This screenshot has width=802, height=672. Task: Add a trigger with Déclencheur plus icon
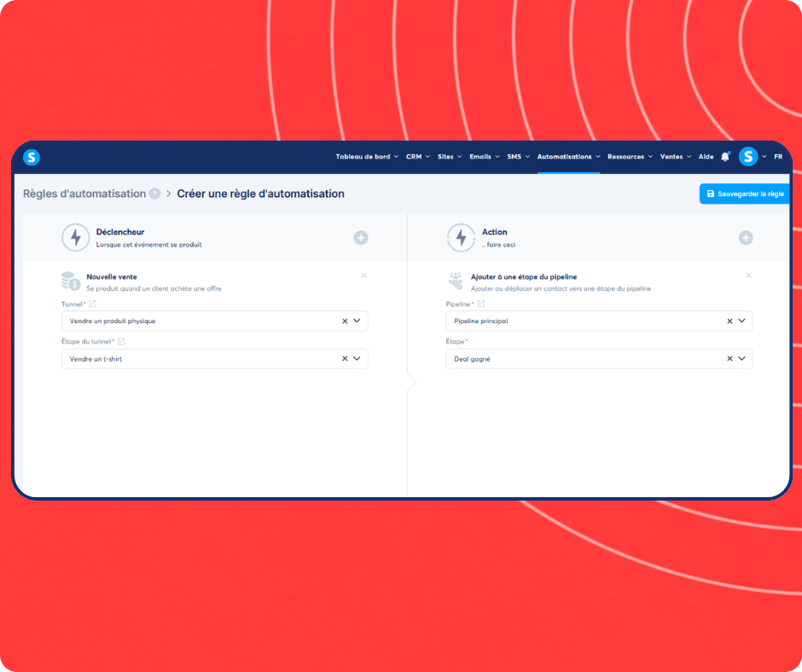tap(361, 238)
